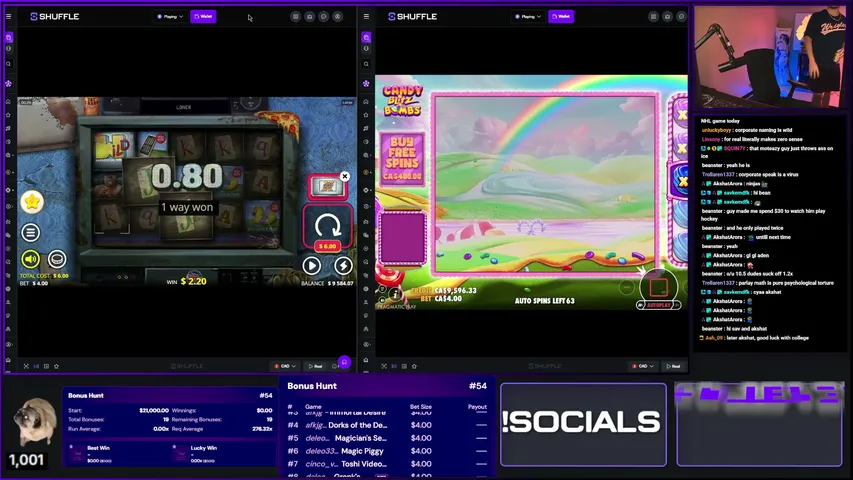Open the info button in Candy Blitz Bombs
Screen dimensions: 853x480
(395, 294)
